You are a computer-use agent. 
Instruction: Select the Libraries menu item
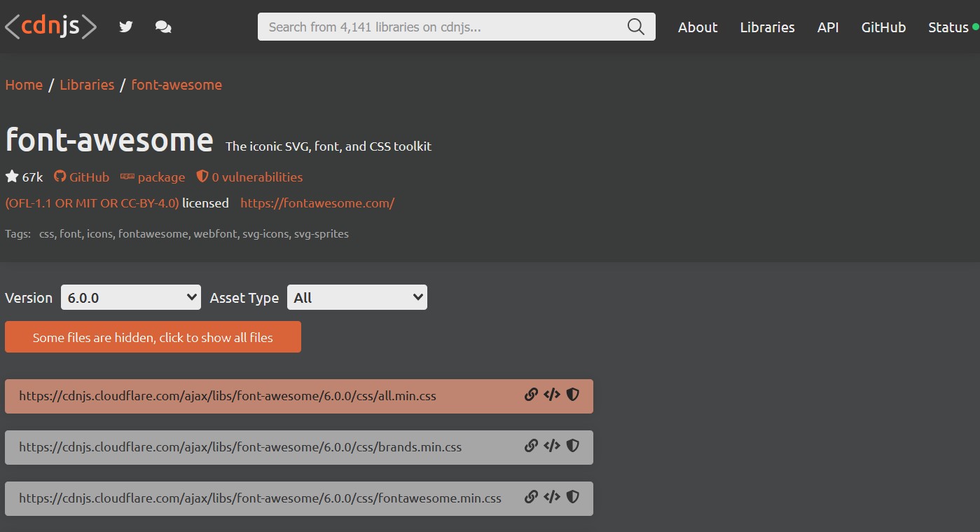tap(766, 27)
